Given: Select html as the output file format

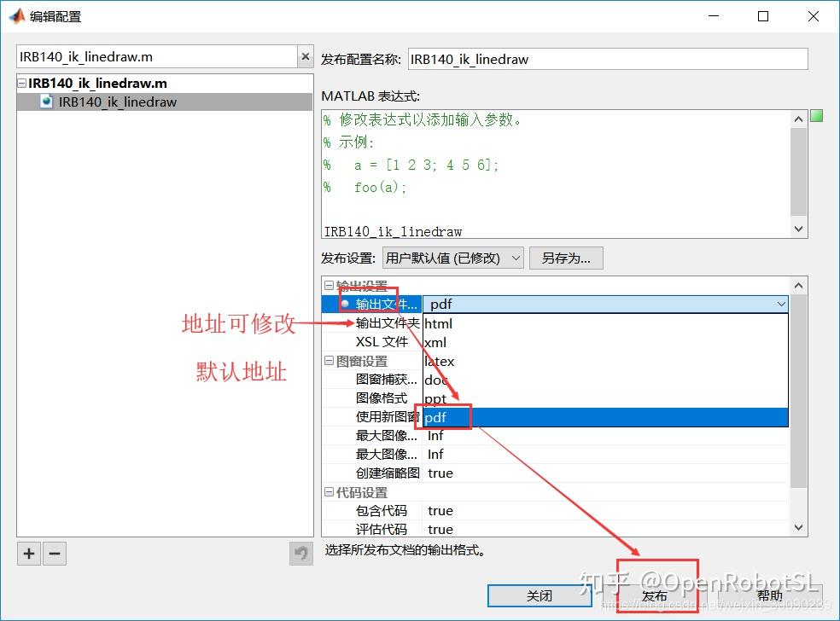Looking at the screenshot, I should pyautogui.click(x=438, y=323).
